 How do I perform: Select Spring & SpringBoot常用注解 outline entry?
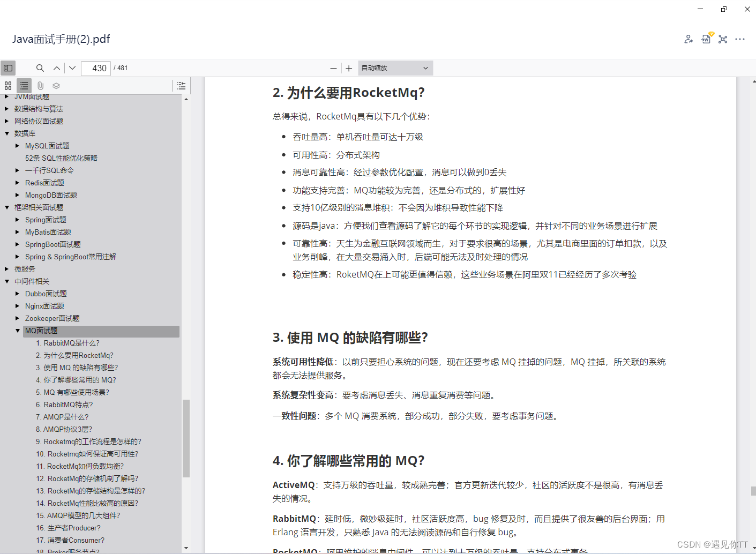pyautogui.click(x=70, y=257)
